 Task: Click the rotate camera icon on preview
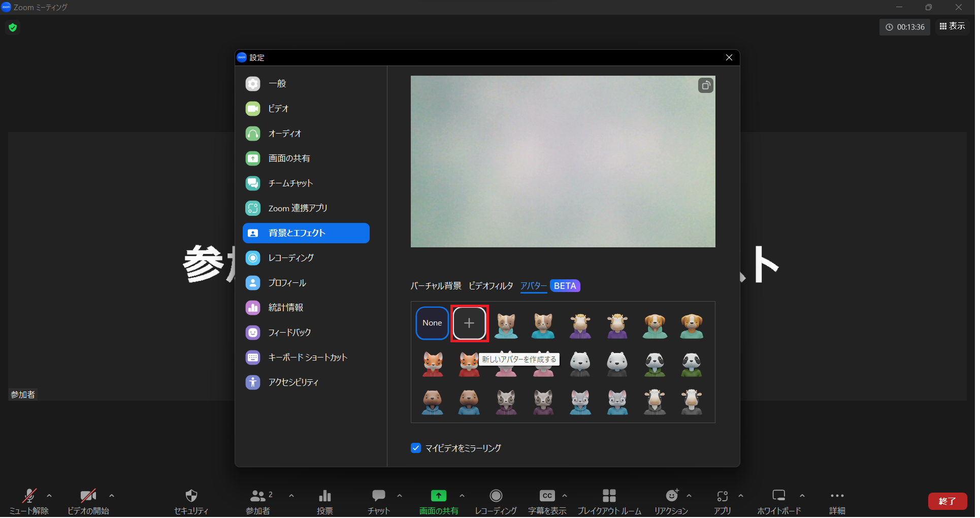click(x=705, y=86)
